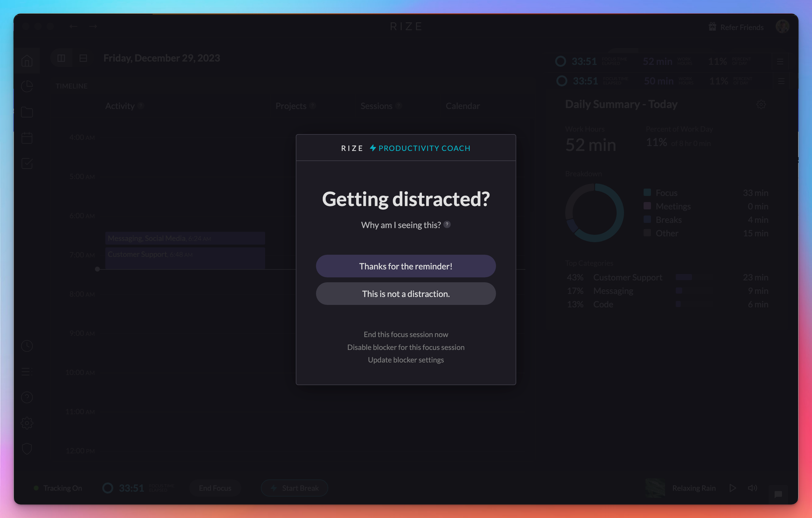Open the shield blocker sidebar icon

[27, 449]
